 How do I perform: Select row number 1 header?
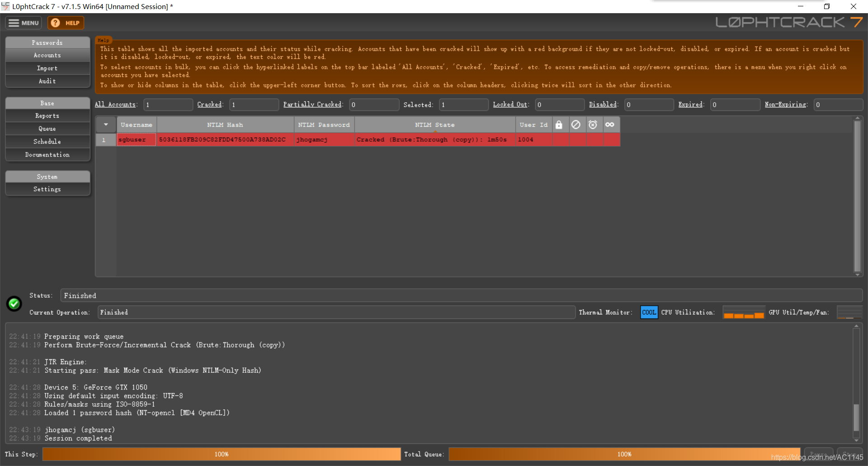click(106, 140)
